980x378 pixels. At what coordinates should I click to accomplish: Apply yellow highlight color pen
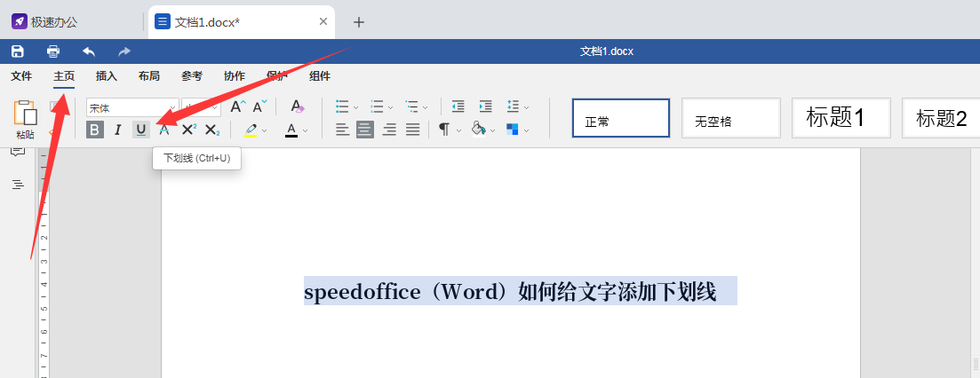coord(251,130)
